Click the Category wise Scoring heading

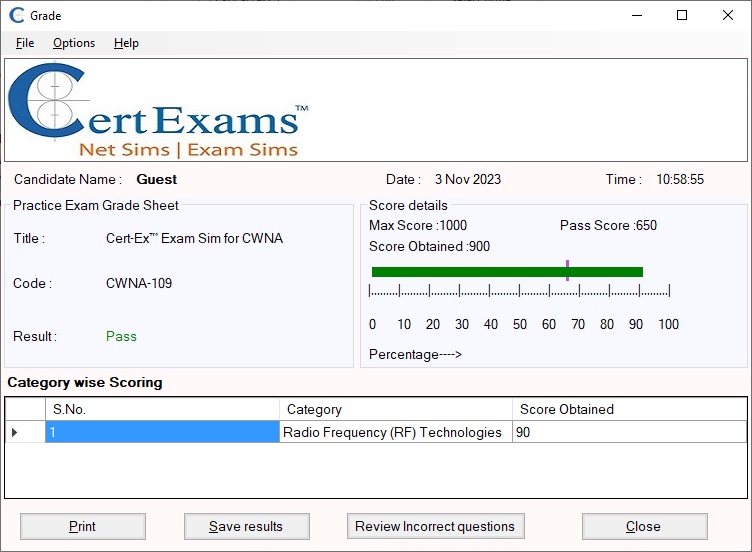click(85, 383)
